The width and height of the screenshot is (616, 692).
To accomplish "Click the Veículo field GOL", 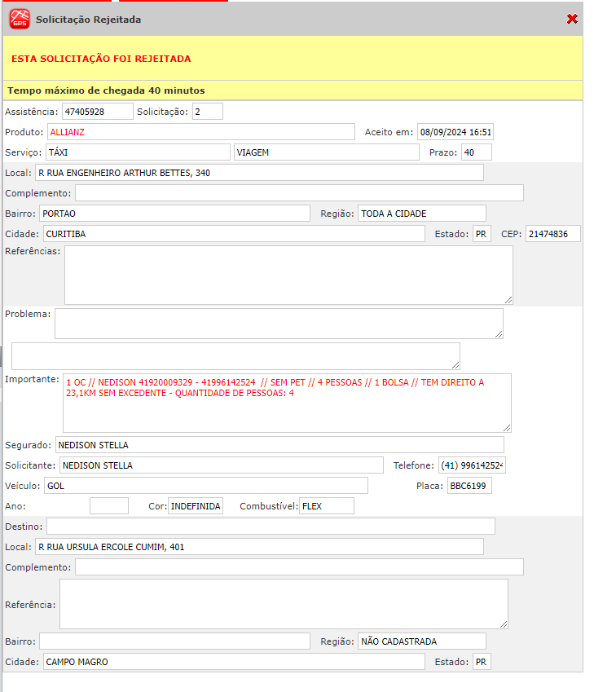I will 206,485.
